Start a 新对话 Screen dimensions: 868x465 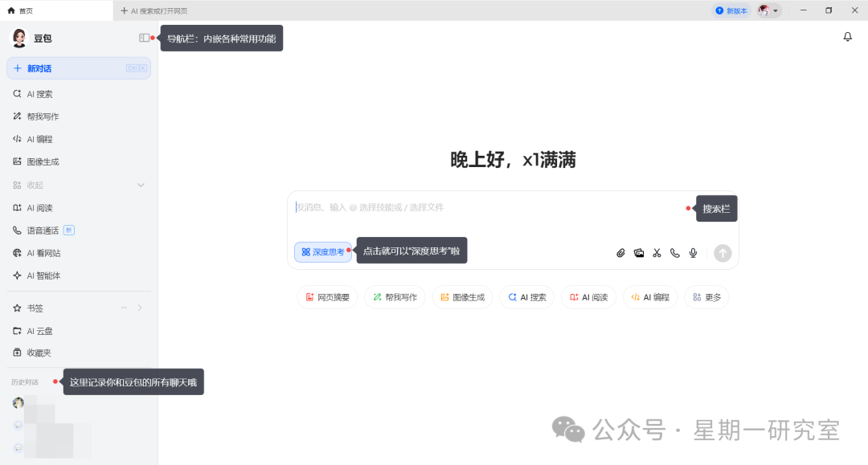click(x=79, y=68)
